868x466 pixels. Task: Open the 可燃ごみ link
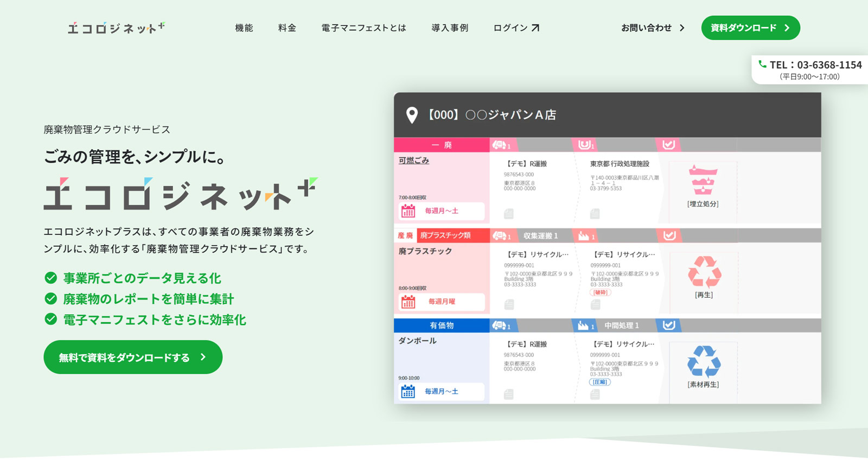[414, 161]
